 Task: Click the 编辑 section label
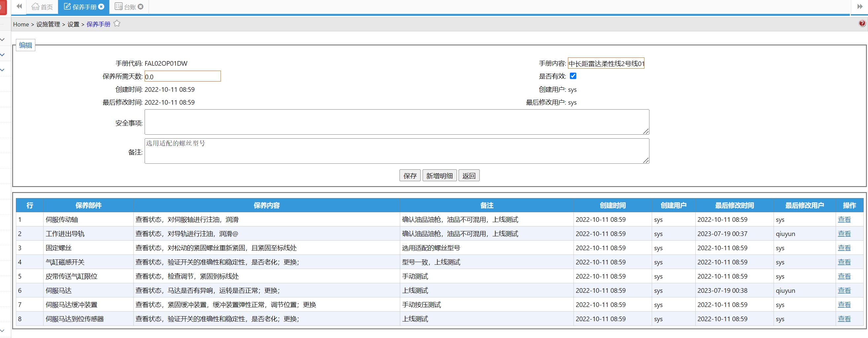click(x=26, y=45)
